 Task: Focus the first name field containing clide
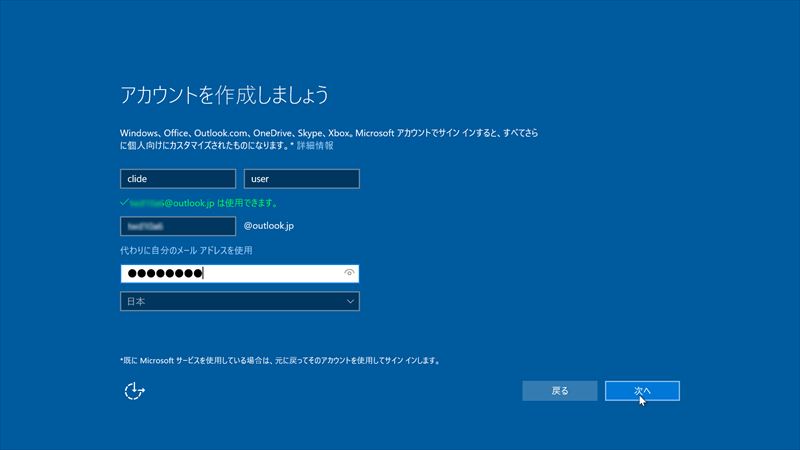pos(178,179)
